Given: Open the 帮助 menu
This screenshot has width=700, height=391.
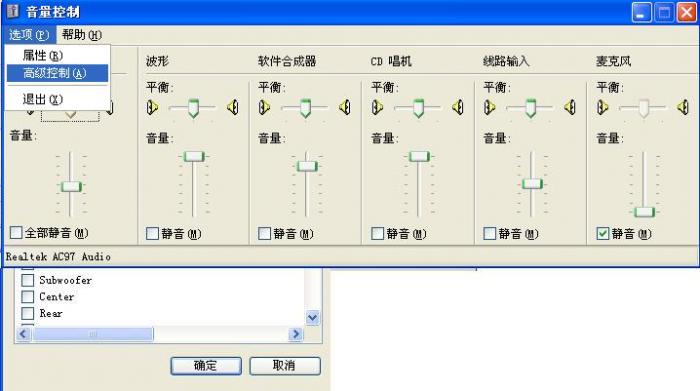Looking at the screenshot, I should pos(82,34).
